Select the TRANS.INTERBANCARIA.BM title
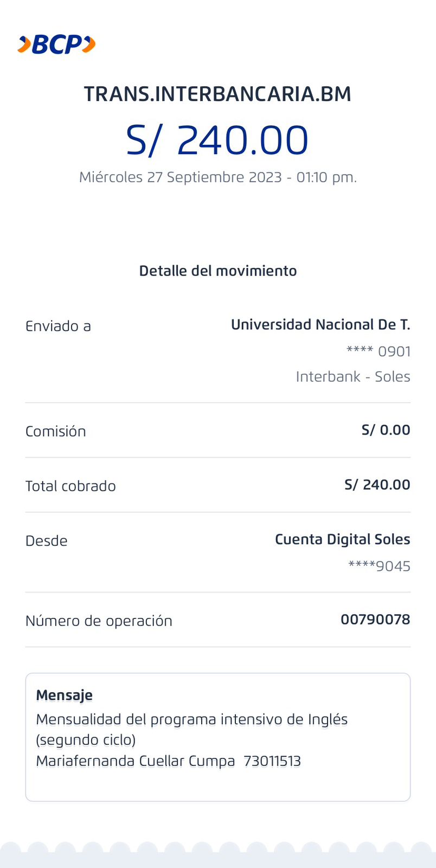Viewport: 436px width, 868px height. pyautogui.click(x=217, y=94)
